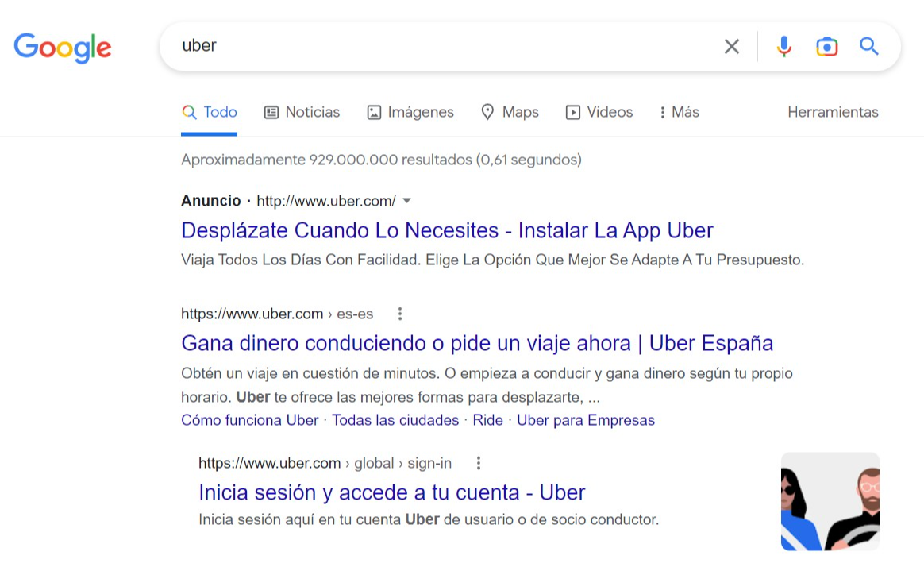Select the Todo tab
Screen dimensions: 924x567
210,112
